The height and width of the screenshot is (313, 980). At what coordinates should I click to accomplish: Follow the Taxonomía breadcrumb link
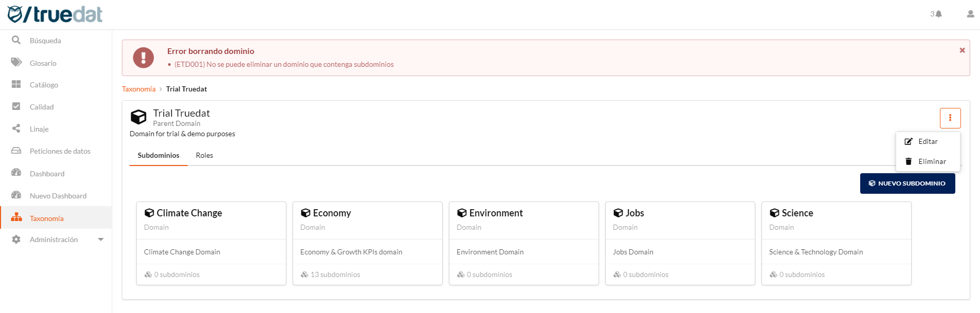point(139,89)
